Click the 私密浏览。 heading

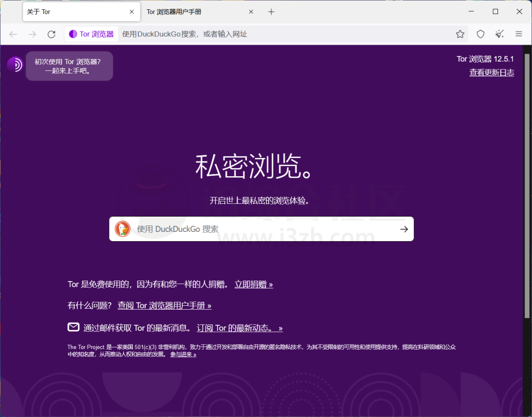[253, 166]
